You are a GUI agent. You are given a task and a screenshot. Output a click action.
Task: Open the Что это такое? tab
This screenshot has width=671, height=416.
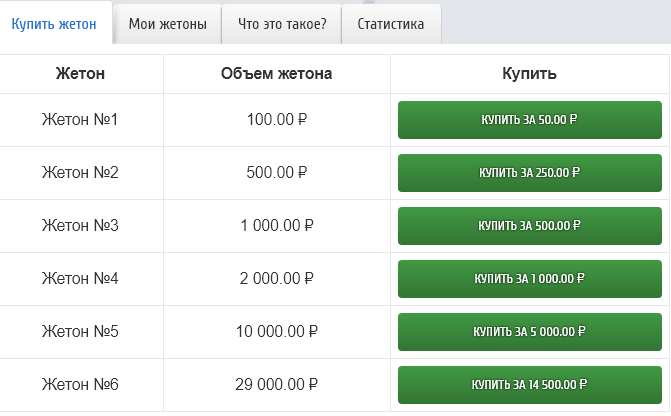pos(282,24)
